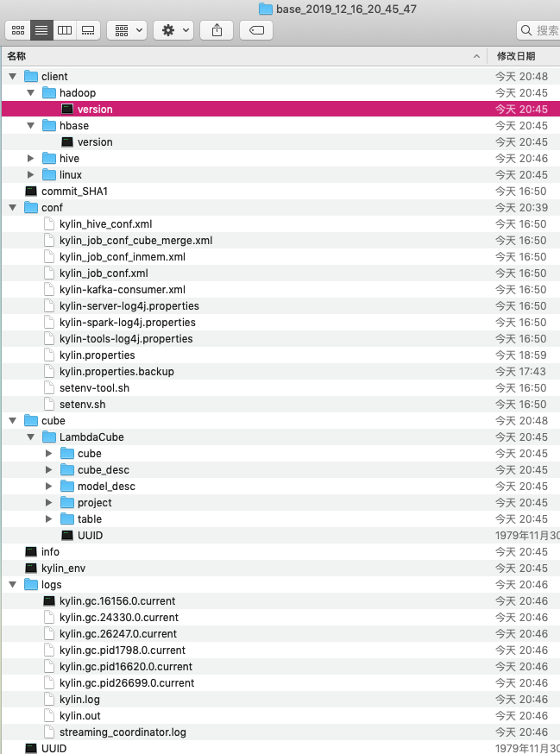Collapse the client folder
This screenshot has width=560, height=754.
click(x=12, y=77)
